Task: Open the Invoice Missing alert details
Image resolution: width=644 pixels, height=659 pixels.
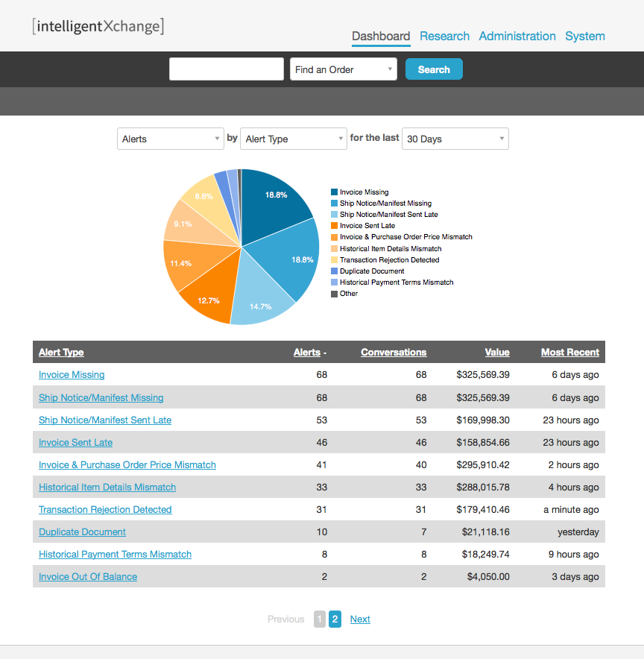Action: point(72,374)
